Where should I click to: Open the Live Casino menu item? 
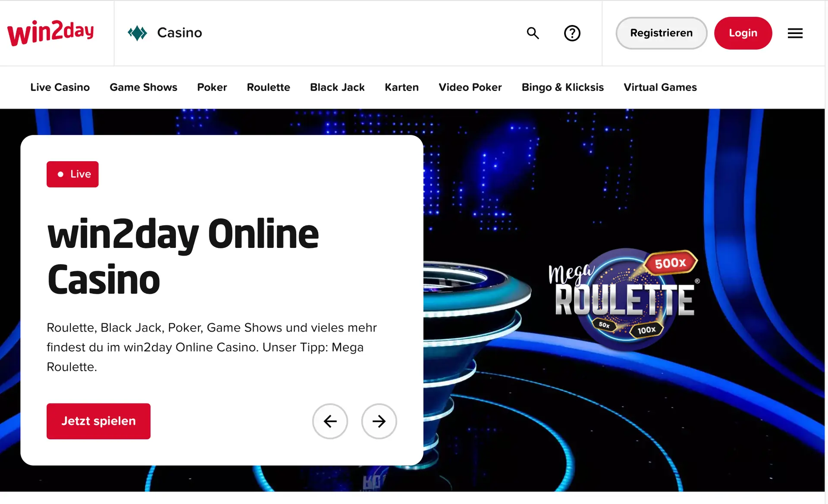pyautogui.click(x=60, y=87)
